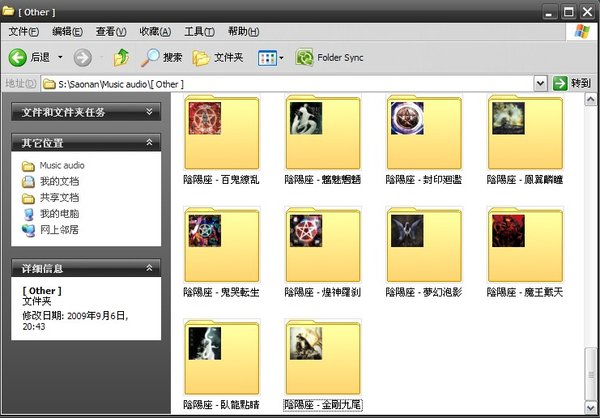
Task: Click the scrollbar up arrow
Action: [x=590, y=100]
